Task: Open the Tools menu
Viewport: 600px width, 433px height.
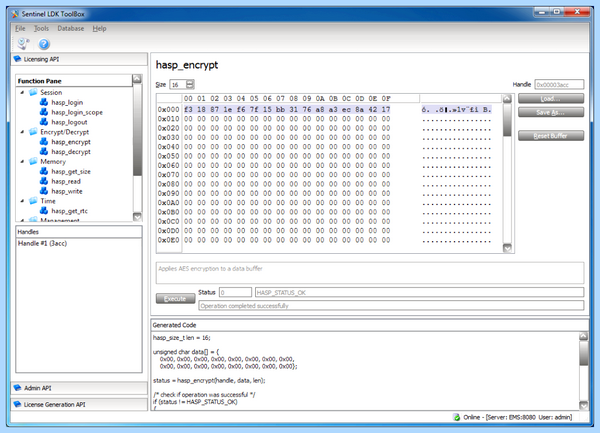Action: click(41, 28)
